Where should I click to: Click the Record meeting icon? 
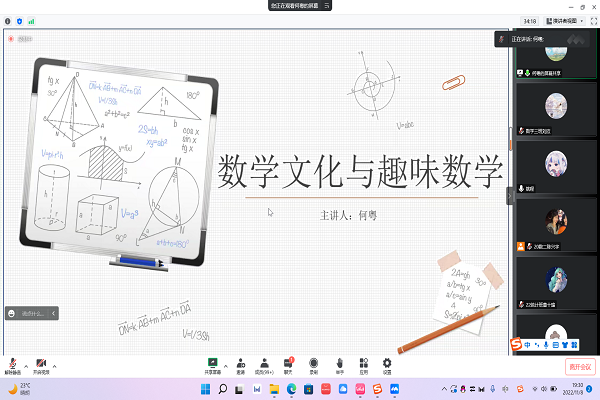click(314, 361)
